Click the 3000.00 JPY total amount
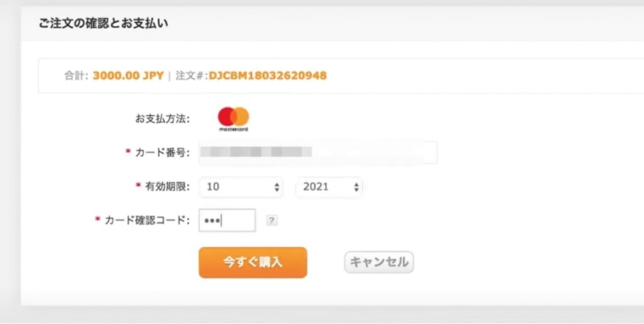Screen dimensions: 644x324 point(128,76)
